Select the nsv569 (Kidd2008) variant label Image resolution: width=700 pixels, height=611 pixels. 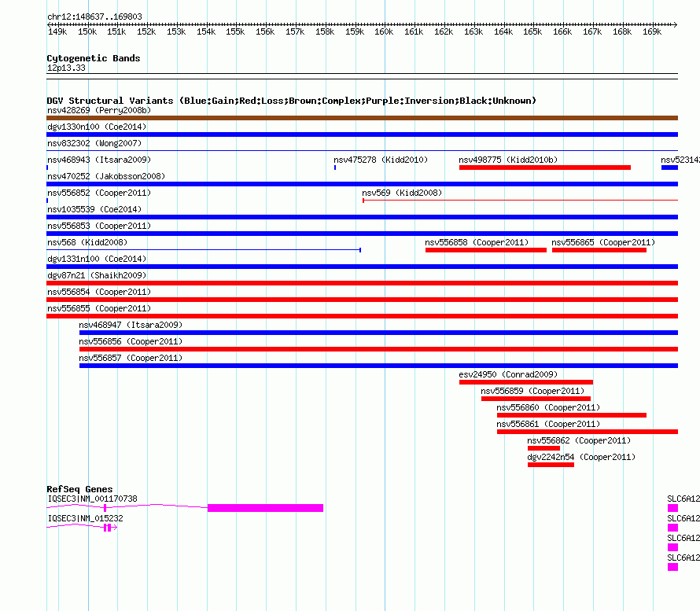pyautogui.click(x=402, y=193)
